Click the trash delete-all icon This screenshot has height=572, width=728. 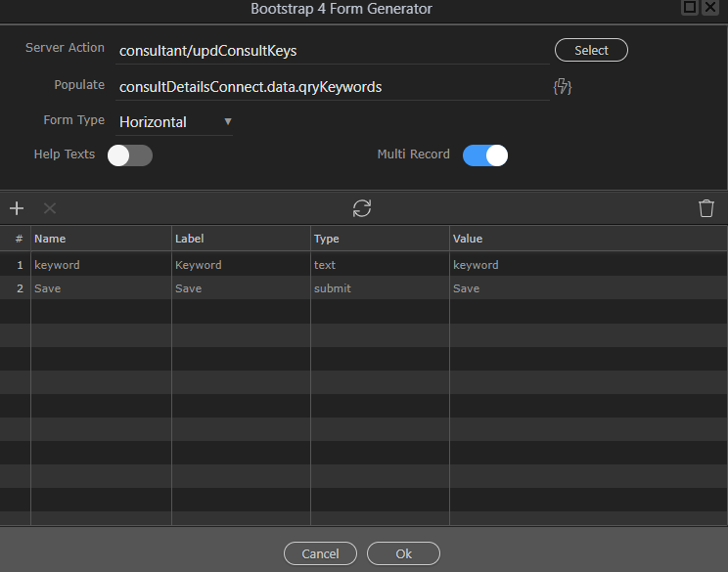(x=706, y=208)
